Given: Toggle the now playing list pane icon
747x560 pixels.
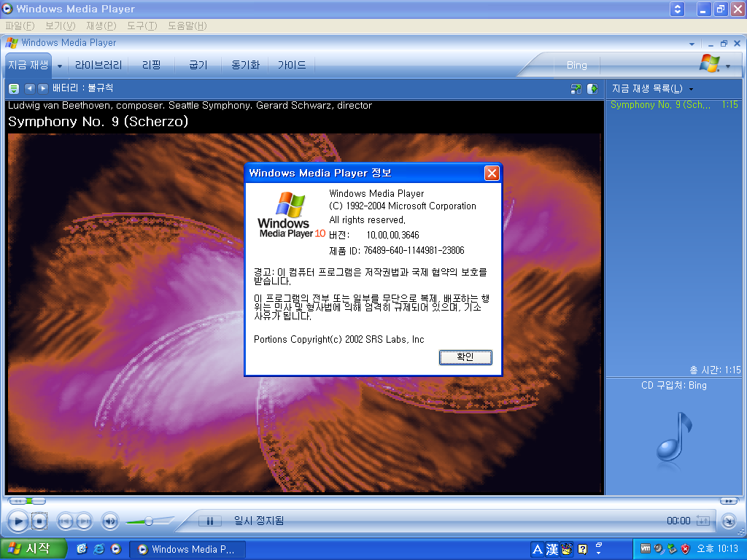Looking at the screenshot, I should pos(592,88).
